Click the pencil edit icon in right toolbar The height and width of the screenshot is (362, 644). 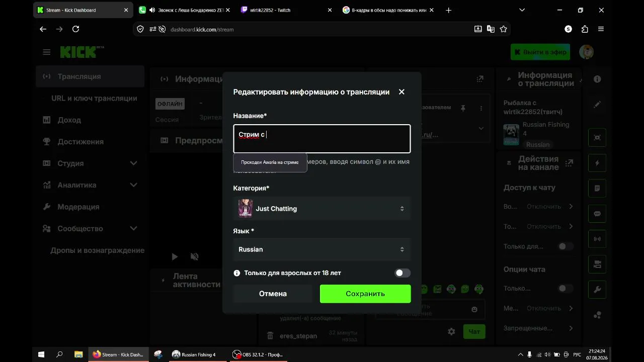pyautogui.click(x=597, y=105)
